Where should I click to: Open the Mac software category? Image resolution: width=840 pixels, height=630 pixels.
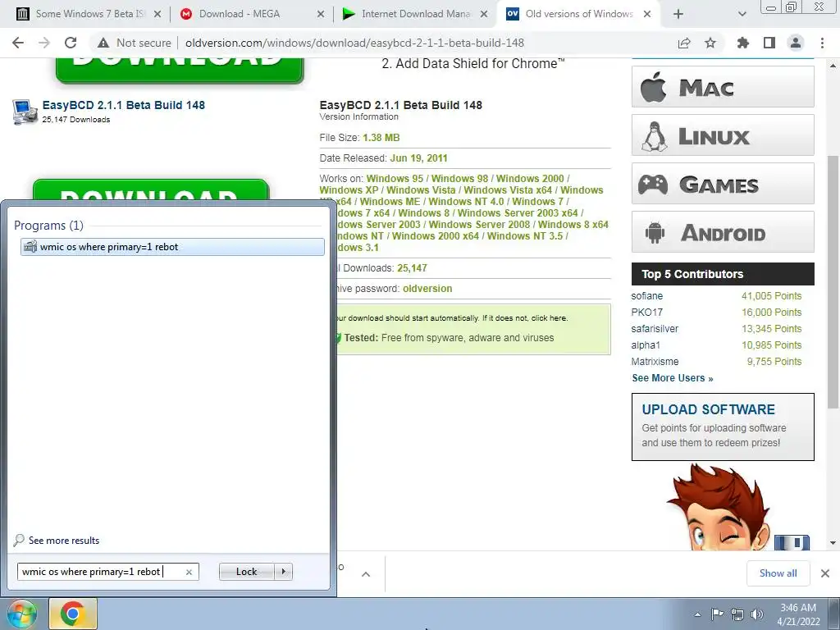point(723,87)
